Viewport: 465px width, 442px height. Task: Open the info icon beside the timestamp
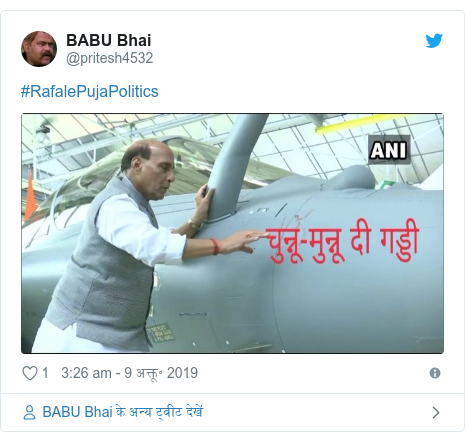pyautogui.click(x=435, y=373)
